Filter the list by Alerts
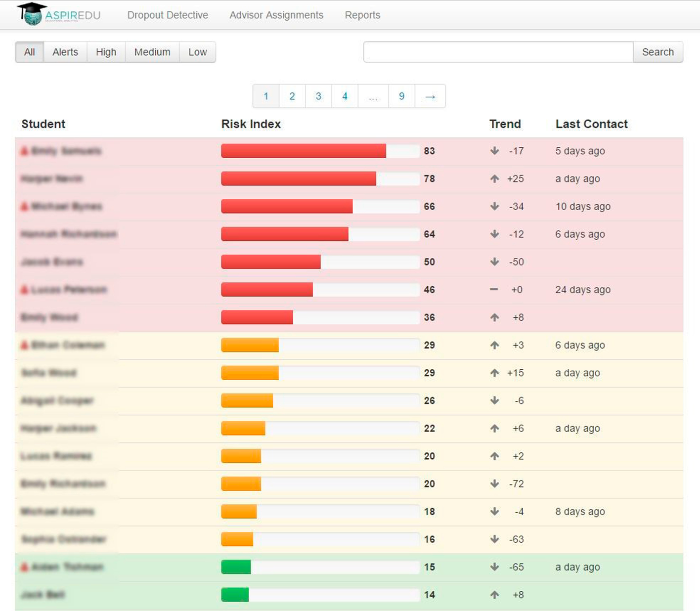 coord(65,52)
